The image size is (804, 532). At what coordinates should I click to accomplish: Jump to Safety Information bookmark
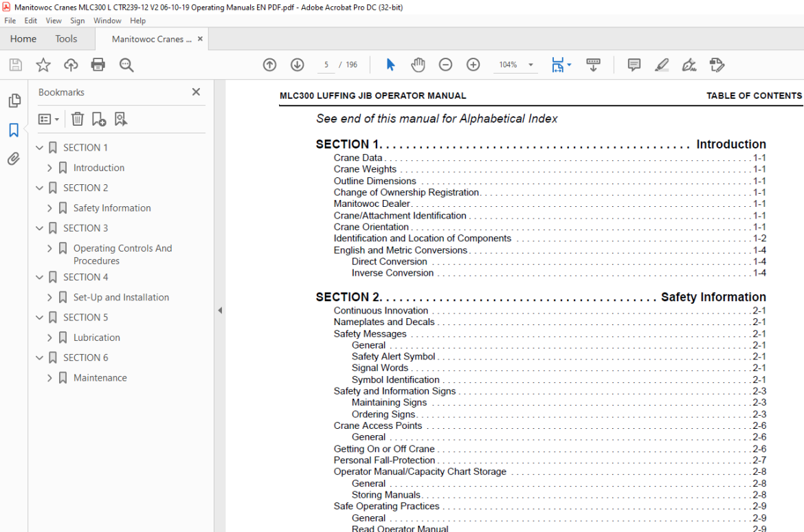[112, 208]
